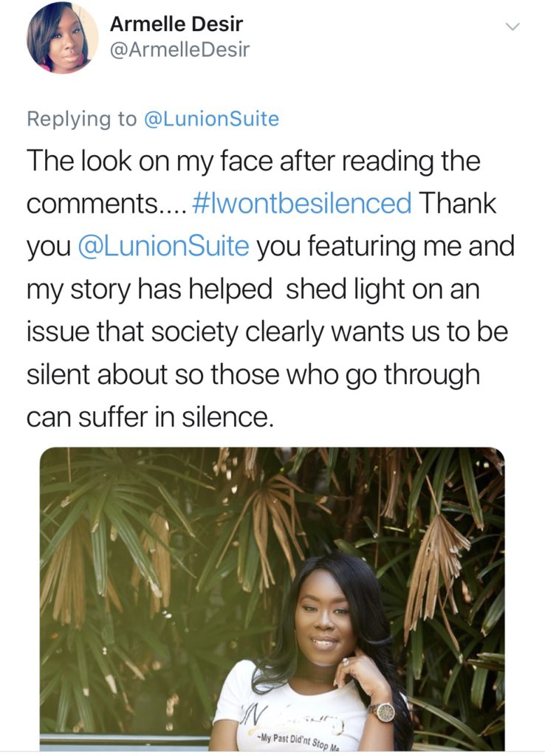Open the tweet options chevron menu
Viewport: 545px width, 756px height.
click(x=513, y=27)
